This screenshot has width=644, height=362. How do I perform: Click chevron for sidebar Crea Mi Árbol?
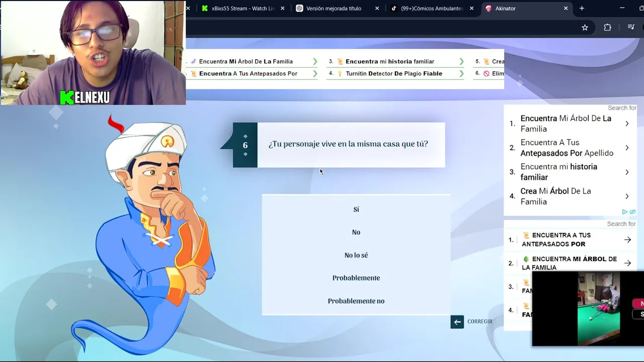point(627,196)
